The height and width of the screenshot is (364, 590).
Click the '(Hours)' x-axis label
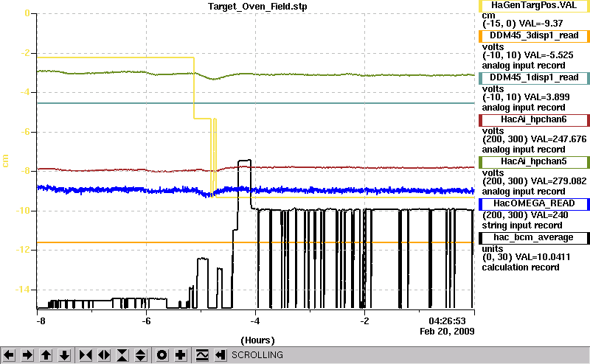tap(257, 340)
